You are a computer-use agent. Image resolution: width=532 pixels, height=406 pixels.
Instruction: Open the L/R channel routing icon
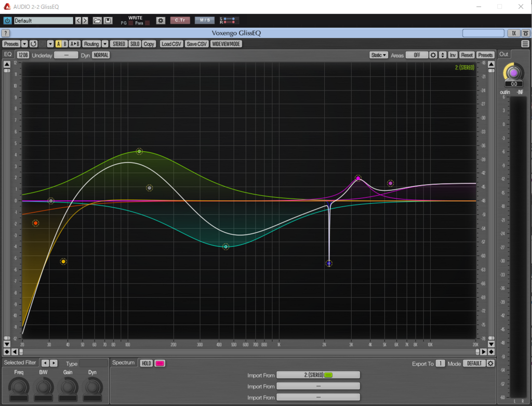click(x=229, y=20)
